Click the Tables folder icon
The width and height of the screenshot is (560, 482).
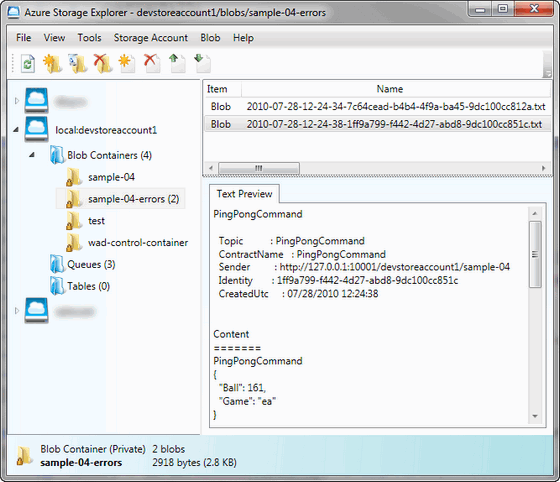pyautogui.click(x=57, y=286)
